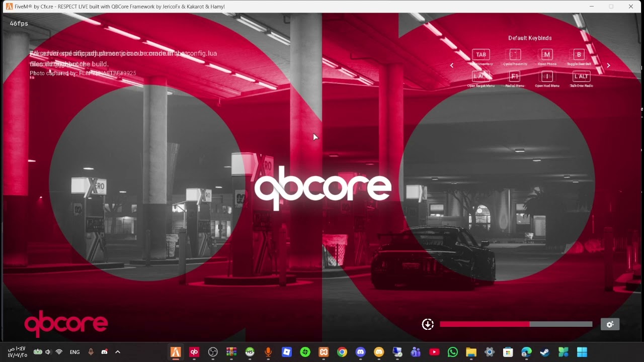This screenshot has width=644, height=362.
Task: Click the I Open Hud Menu keybind
Action: click(x=547, y=76)
